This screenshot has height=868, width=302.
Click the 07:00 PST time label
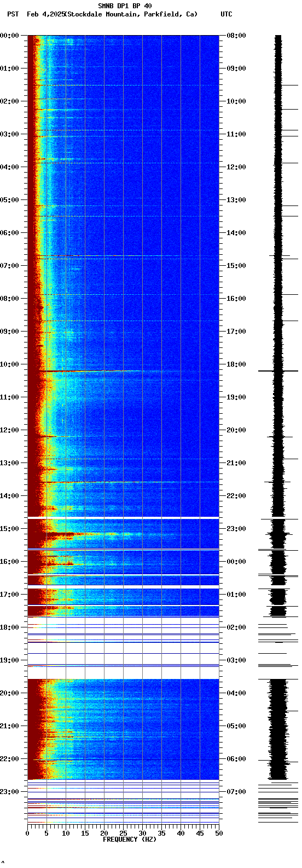click(x=10, y=266)
